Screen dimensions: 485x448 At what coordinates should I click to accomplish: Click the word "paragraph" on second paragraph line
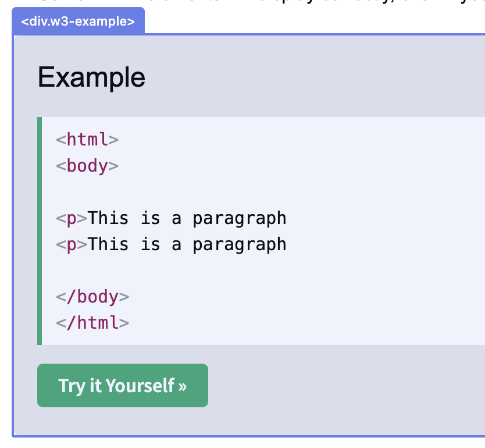click(240, 244)
